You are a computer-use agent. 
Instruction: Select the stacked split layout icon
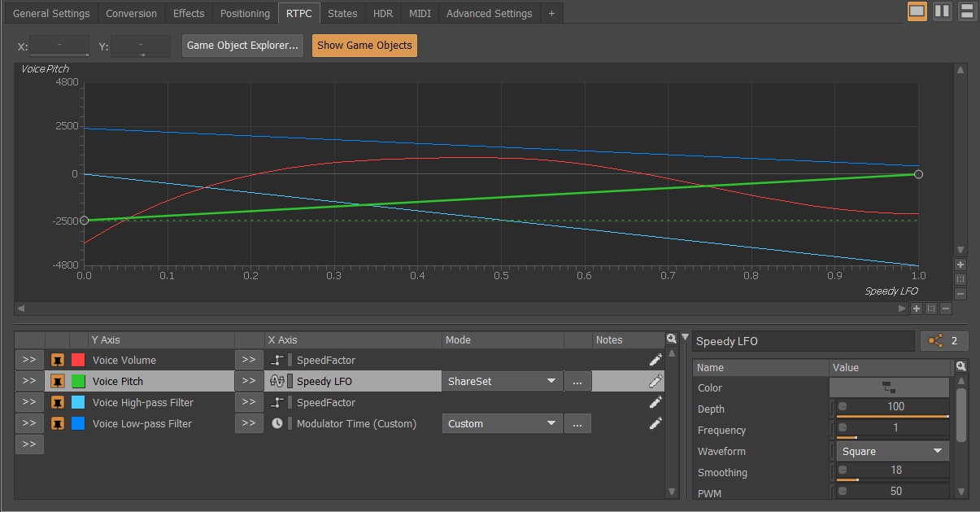coord(967,11)
